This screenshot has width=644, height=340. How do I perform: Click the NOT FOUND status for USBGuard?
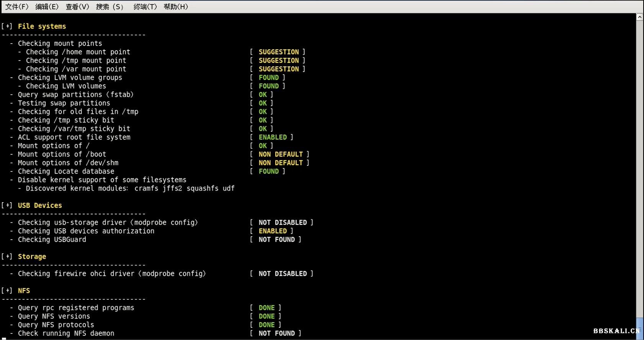(x=277, y=240)
